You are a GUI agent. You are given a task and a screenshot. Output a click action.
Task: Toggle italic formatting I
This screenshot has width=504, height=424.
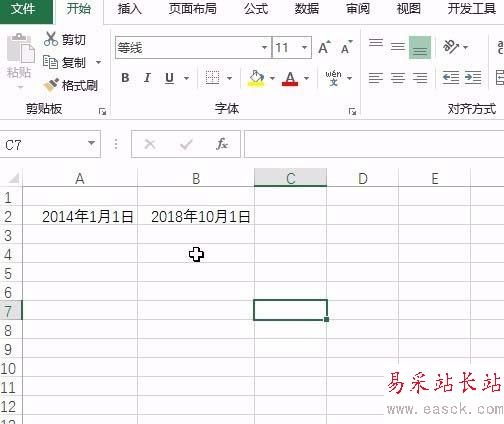[147, 78]
